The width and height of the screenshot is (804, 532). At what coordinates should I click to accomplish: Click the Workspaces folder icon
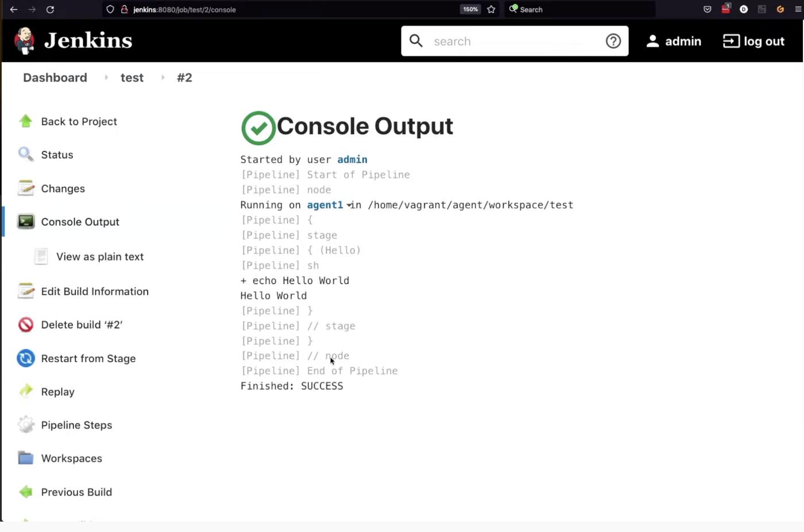point(26,459)
